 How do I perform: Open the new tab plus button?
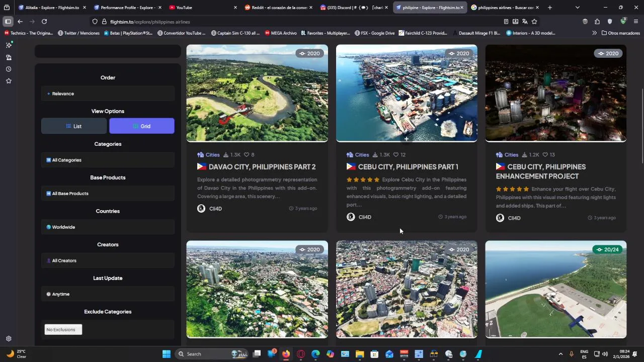[549, 8]
